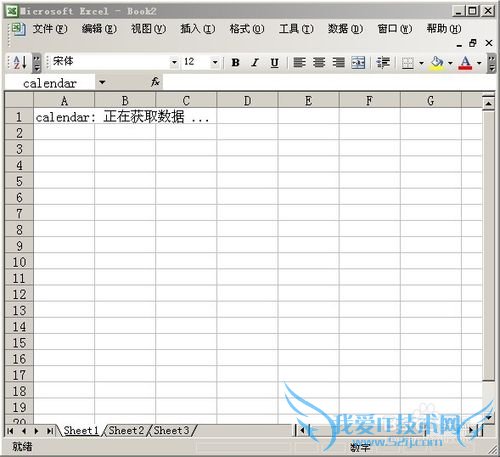Open 窗口(W) menu
This screenshot has width=500, height=457.
pos(395,29)
